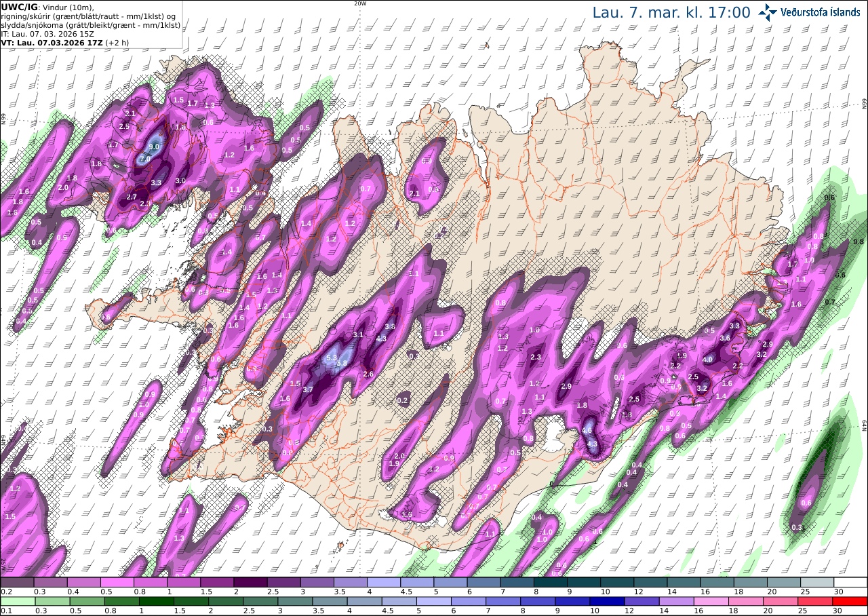Click the 2.6 precipitation value on map
This screenshot has width=868, height=616.
pos(369,374)
